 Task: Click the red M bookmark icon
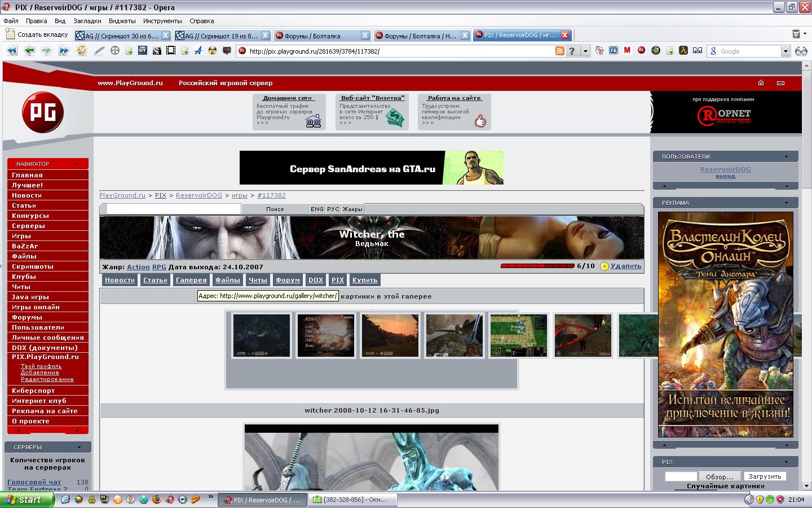click(x=627, y=51)
